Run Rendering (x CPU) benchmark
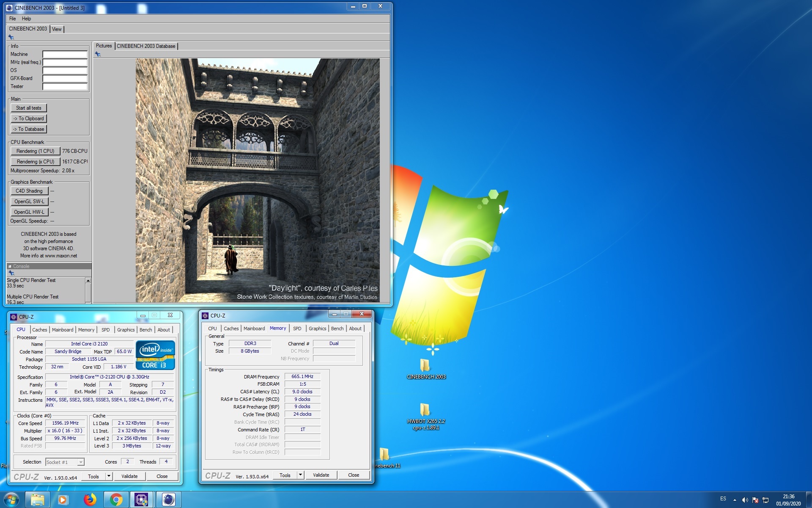 coord(36,162)
